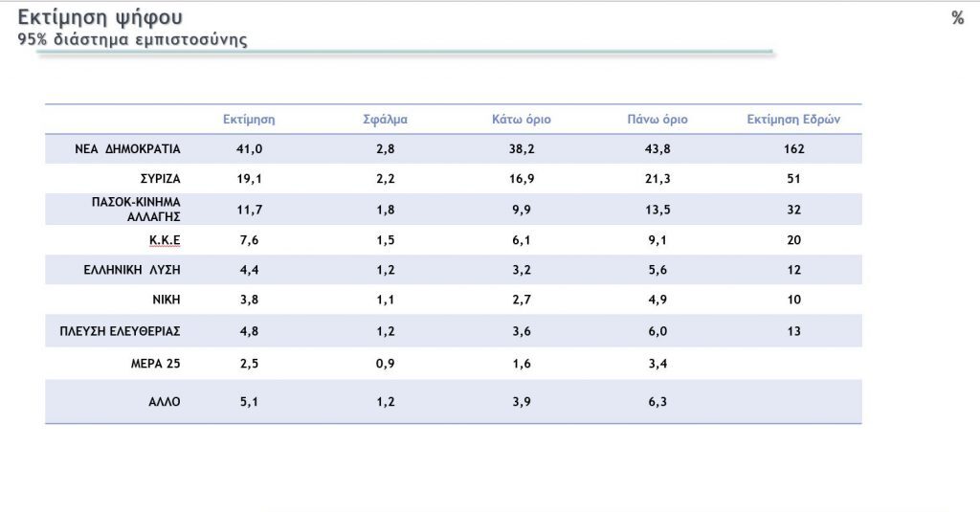Click the 'Εκτίμηση ψήφου' title

tap(100, 18)
